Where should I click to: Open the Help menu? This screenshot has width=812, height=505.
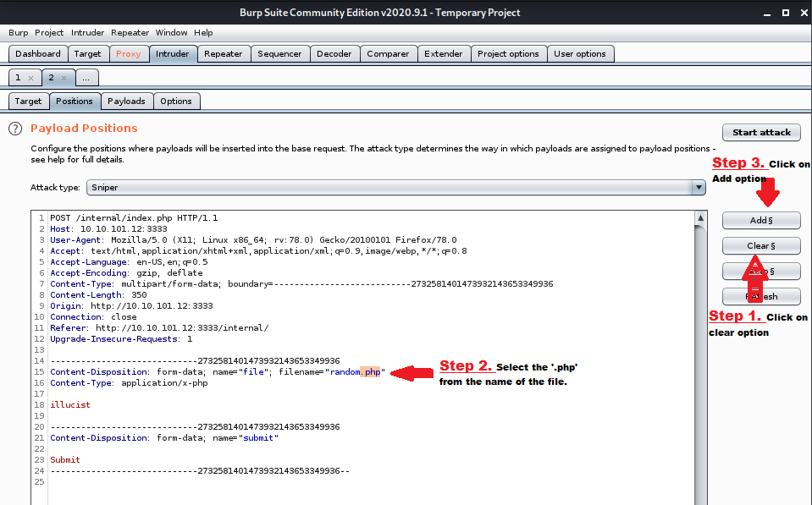click(203, 33)
